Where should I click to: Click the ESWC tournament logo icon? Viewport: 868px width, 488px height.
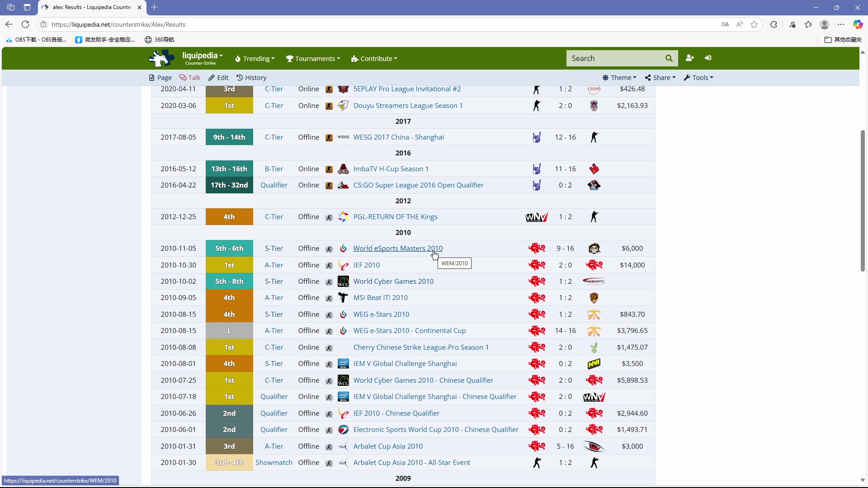pyautogui.click(x=343, y=430)
